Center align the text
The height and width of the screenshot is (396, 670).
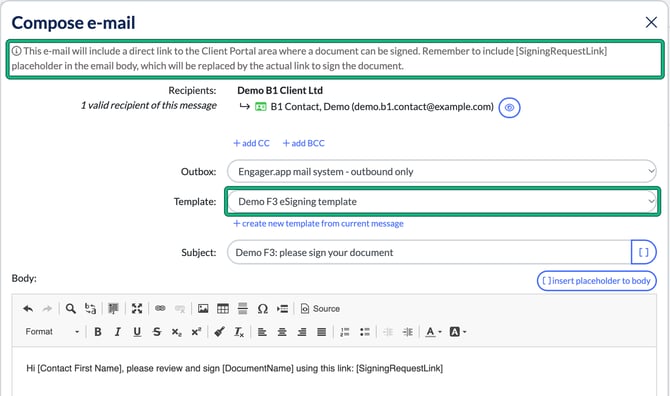(282, 332)
